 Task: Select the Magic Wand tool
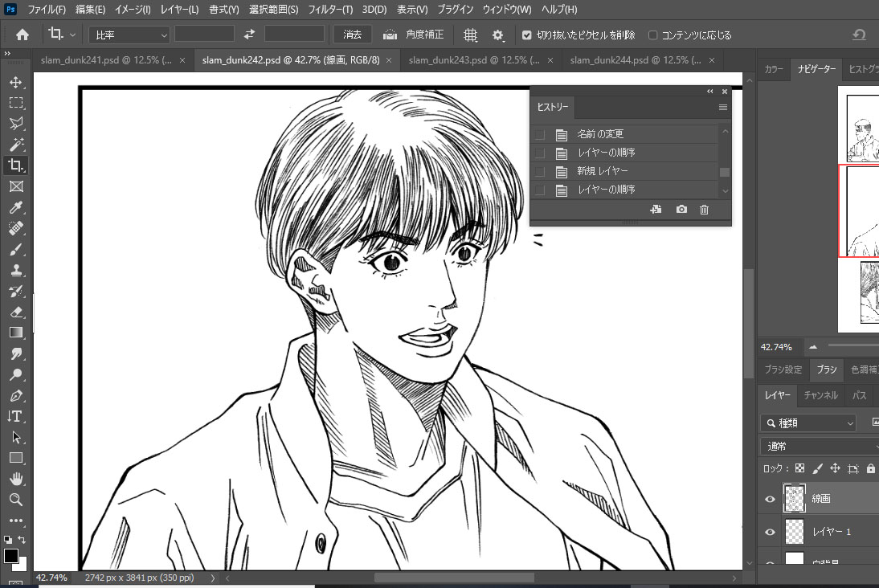pyautogui.click(x=16, y=145)
